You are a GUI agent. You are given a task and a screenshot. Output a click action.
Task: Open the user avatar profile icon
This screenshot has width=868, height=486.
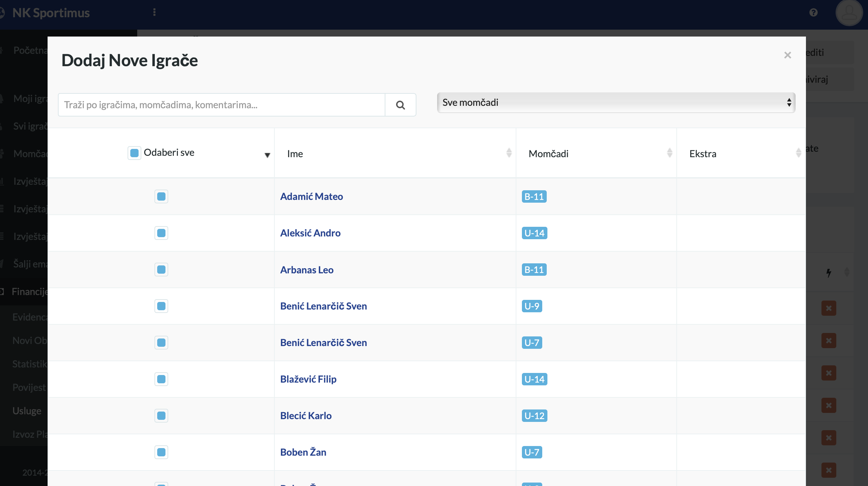coord(849,13)
